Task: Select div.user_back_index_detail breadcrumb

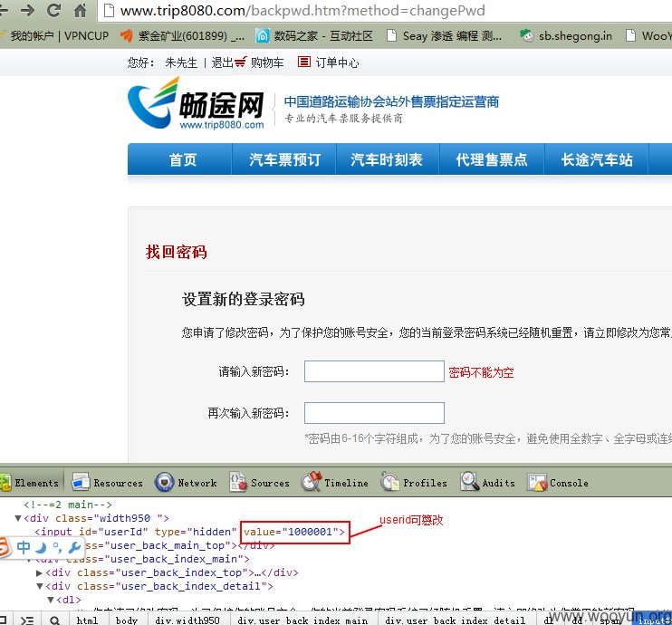Action: point(456,620)
